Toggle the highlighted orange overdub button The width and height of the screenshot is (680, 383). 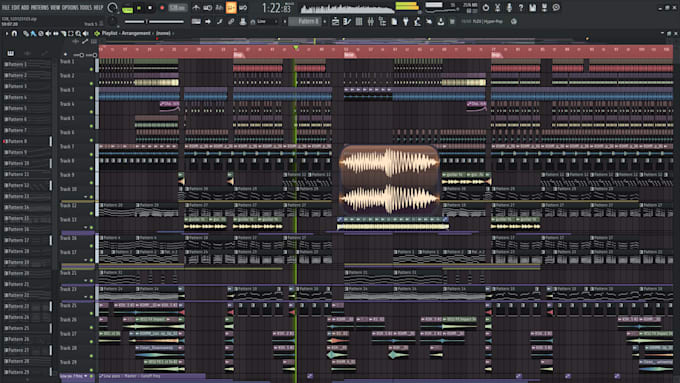[231, 7]
